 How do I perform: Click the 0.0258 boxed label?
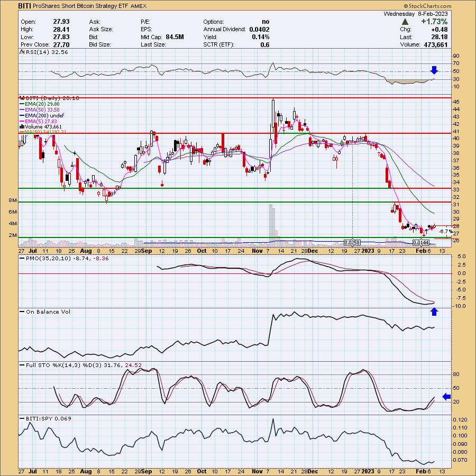(x=352, y=242)
